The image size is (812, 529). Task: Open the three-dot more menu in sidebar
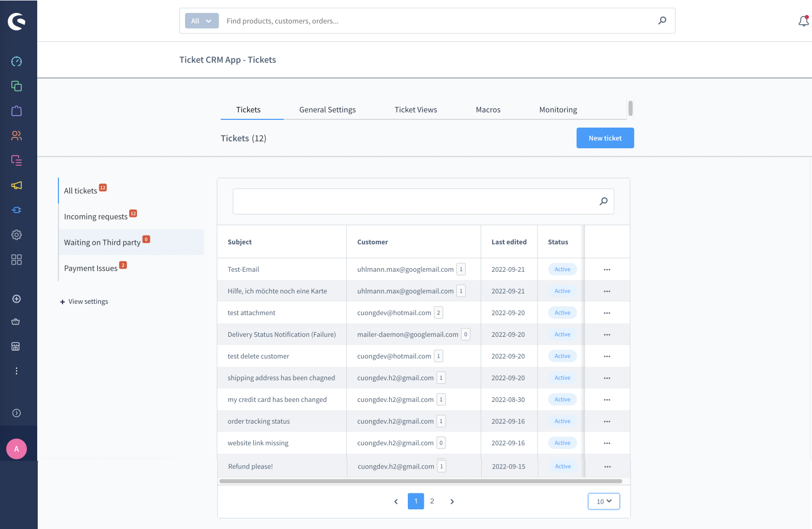(x=17, y=371)
